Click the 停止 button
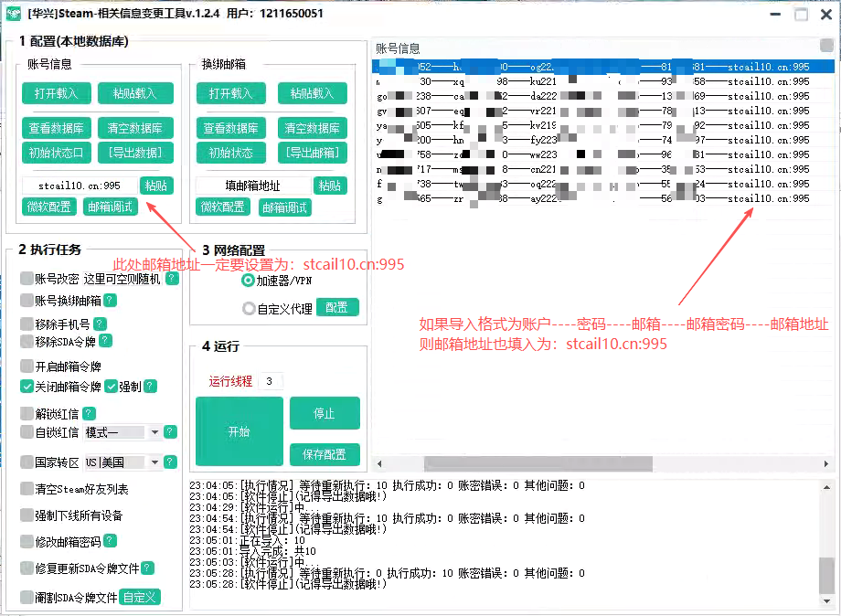The height and width of the screenshot is (616, 841). [x=325, y=413]
